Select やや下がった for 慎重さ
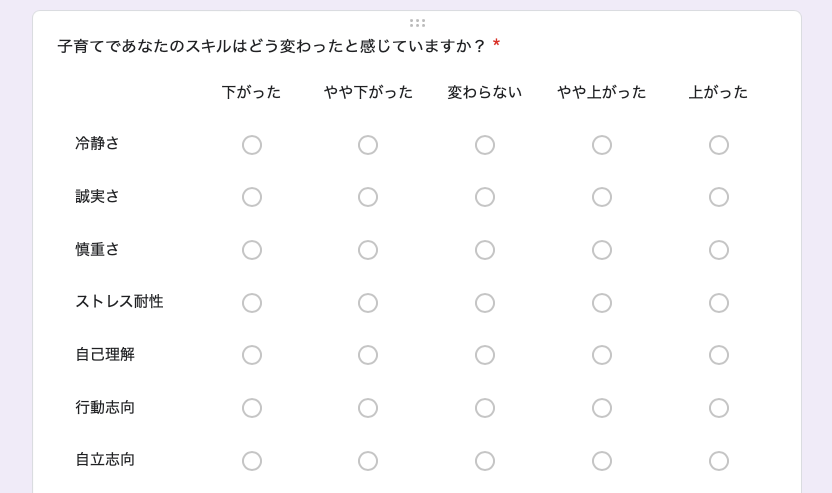The height and width of the screenshot is (493, 832). click(368, 250)
